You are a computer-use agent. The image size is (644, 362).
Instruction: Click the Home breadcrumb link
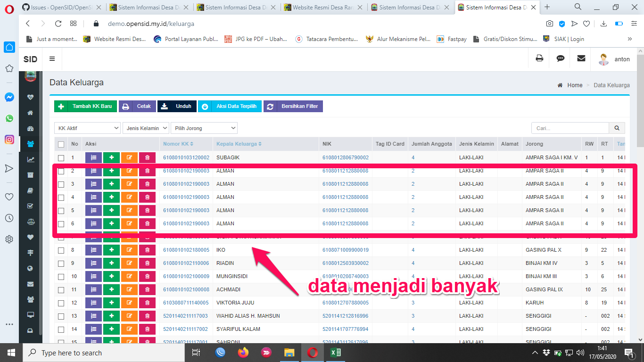point(575,85)
